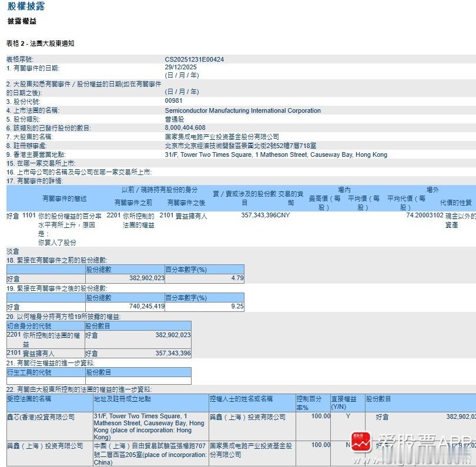476x467 pixels.
Task: Click the 股權披露 page heading
Action: pyautogui.click(x=26, y=6)
